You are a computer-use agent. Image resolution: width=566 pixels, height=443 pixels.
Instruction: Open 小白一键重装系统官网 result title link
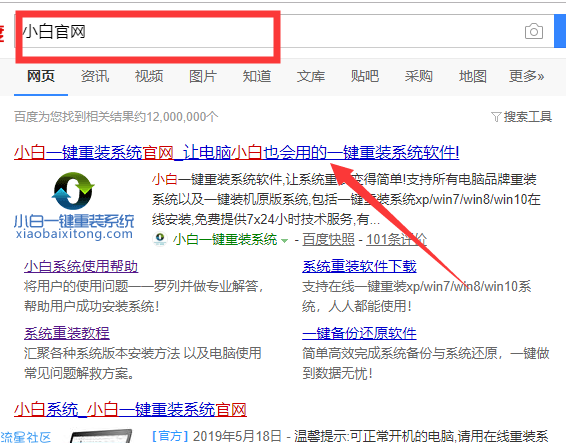pos(237,152)
